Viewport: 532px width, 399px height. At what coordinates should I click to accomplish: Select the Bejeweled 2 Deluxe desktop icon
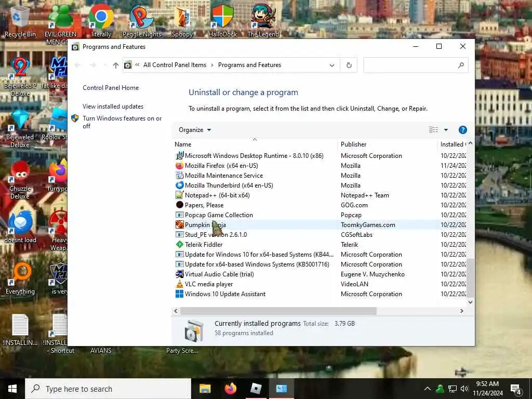click(x=20, y=76)
